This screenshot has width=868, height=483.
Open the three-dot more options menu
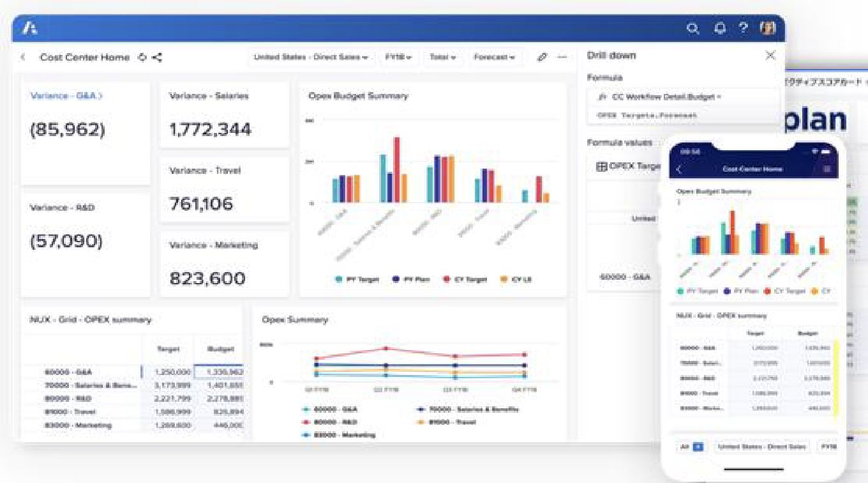[x=562, y=57]
